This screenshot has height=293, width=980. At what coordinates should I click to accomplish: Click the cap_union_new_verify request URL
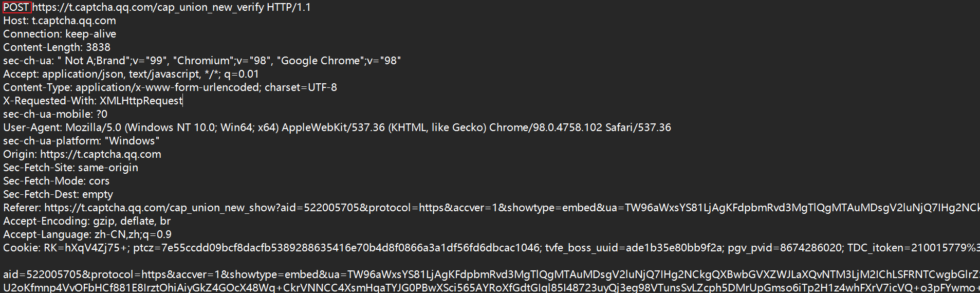(148, 7)
